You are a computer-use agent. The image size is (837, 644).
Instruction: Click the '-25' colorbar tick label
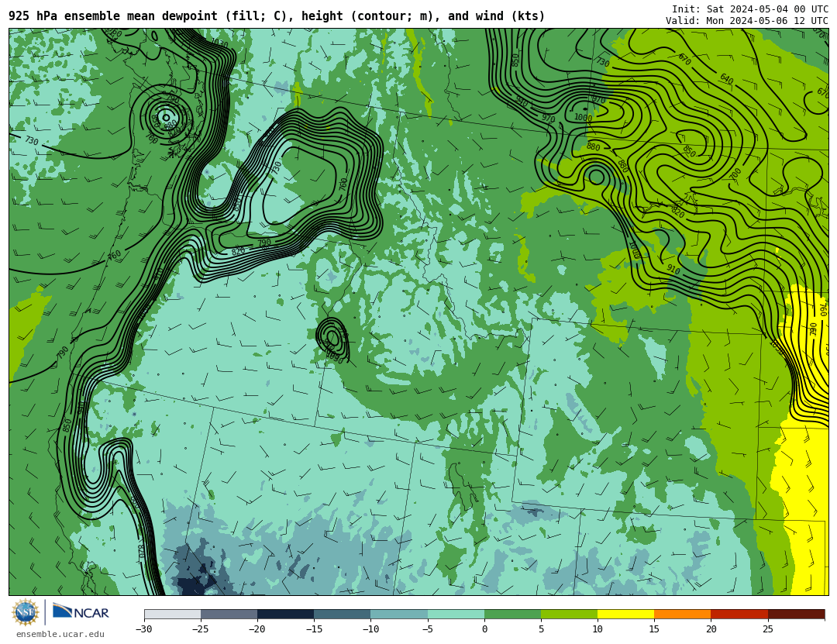pyautogui.click(x=200, y=629)
